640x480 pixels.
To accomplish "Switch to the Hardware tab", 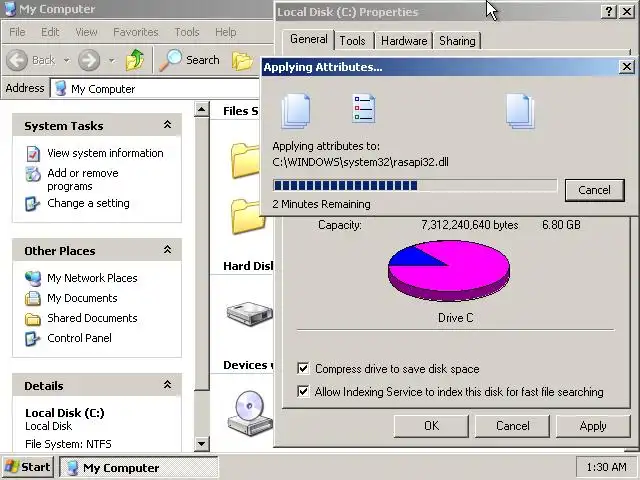I will click(x=404, y=41).
